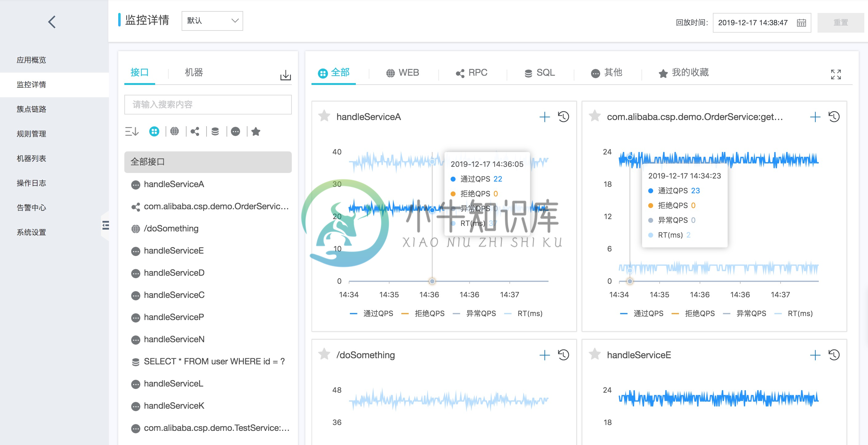Screen dimensions: 868x445
Task: Filter interface list by SQL database icon
Action: tap(215, 131)
